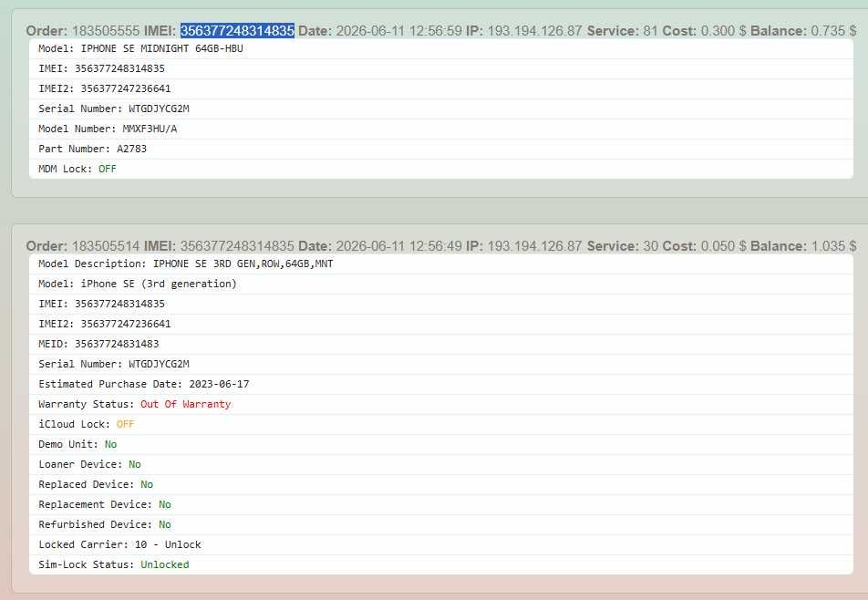Click the IP 193.194.126.87 in first order header
The image size is (868, 600).
534,30
